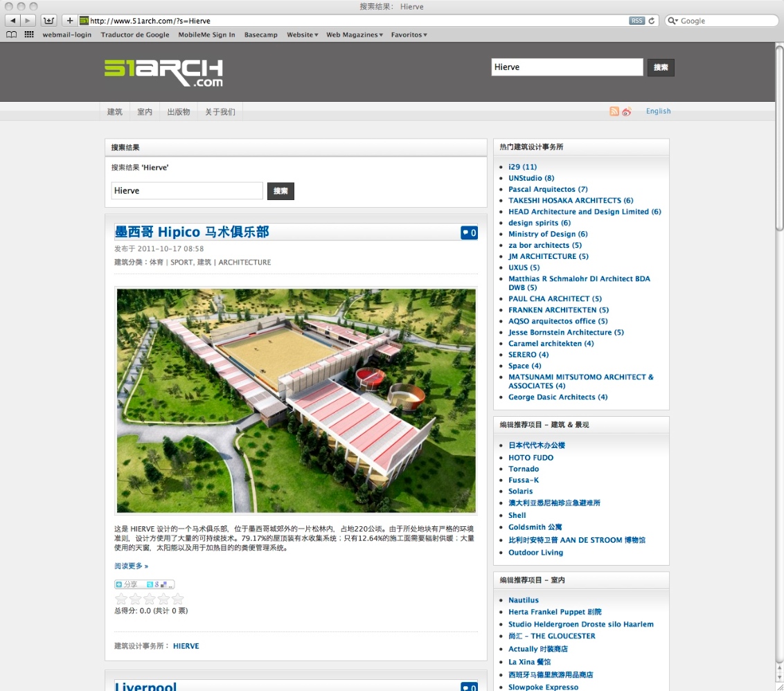Open Goldsmith 公寓 project link
Image resolution: width=784 pixels, height=691 pixels.
pyautogui.click(x=535, y=527)
